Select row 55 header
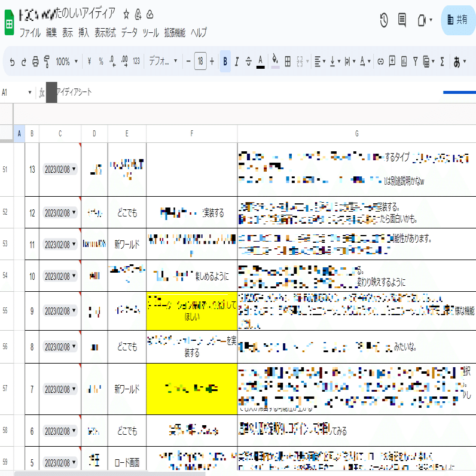This screenshot has width=476, height=476. pos(5,310)
